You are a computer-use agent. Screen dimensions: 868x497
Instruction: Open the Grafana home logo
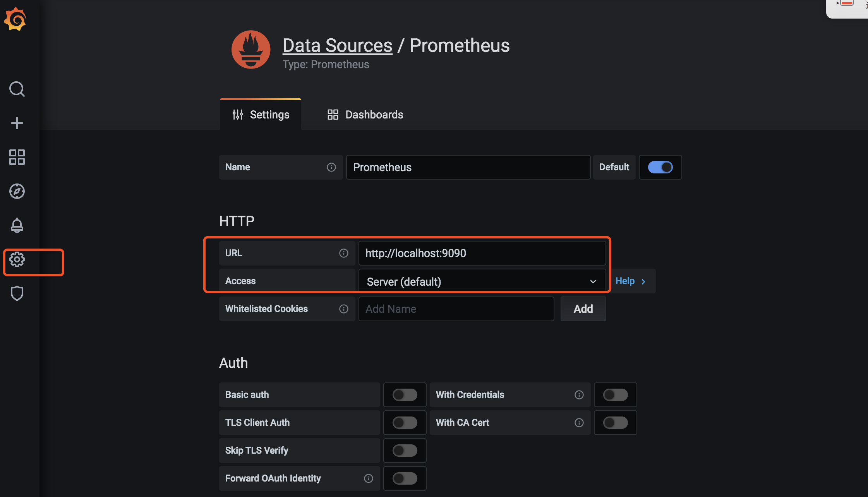point(15,19)
